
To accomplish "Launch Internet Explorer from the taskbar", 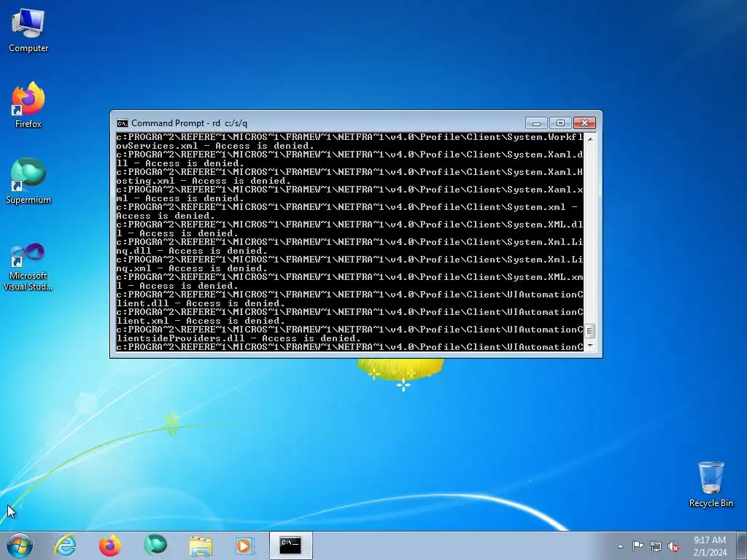I will (x=65, y=545).
